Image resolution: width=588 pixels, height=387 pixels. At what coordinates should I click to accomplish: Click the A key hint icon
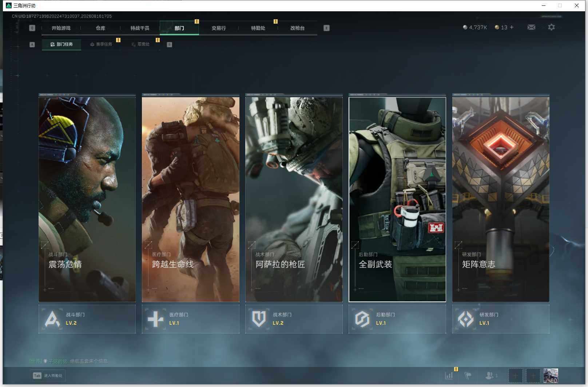tap(32, 44)
